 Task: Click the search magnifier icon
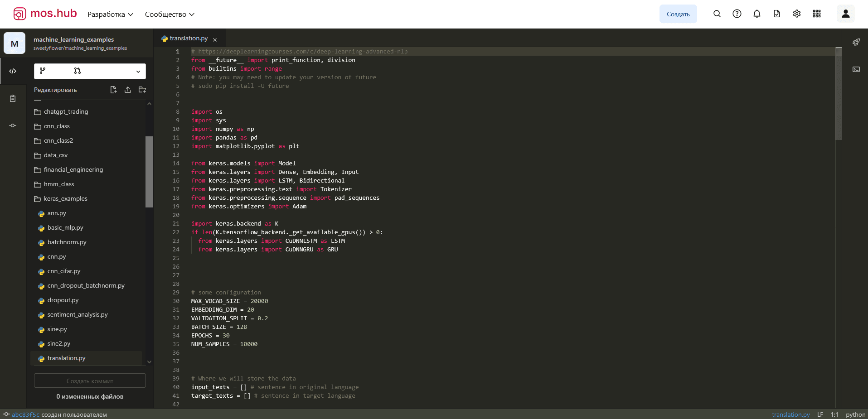point(717,14)
